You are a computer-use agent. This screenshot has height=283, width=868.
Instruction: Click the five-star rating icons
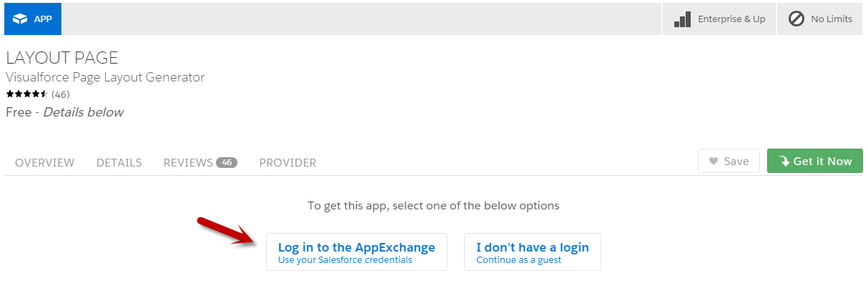coord(27,94)
